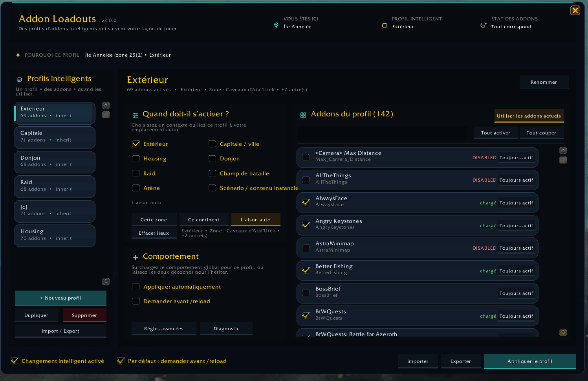Click the Appliquer le profil button

coord(530,361)
